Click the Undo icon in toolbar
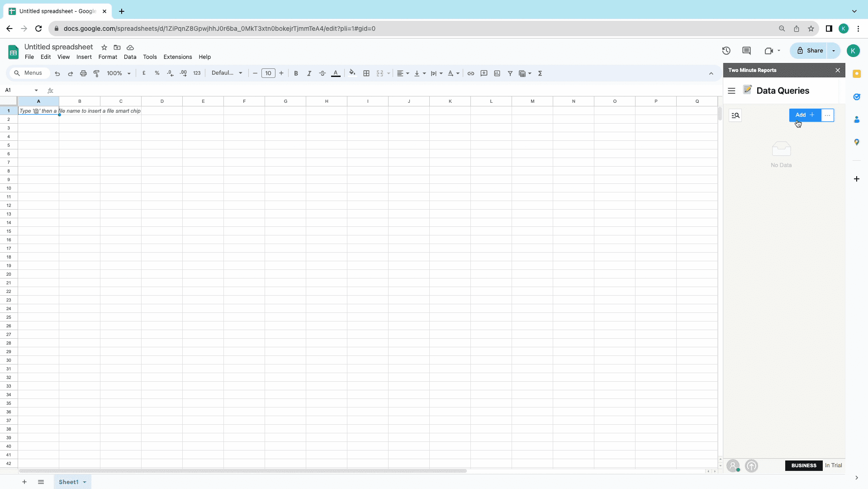868x489 pixels. (57, 73)
